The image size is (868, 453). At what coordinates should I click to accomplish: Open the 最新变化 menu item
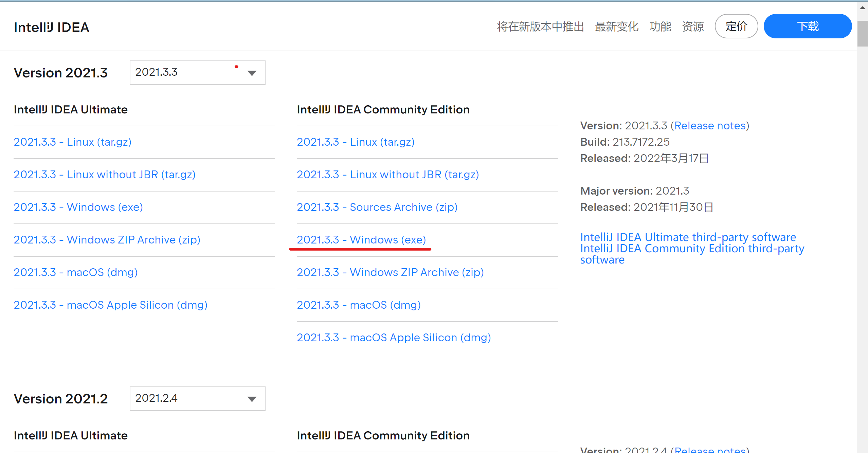[x=616, y=26]
